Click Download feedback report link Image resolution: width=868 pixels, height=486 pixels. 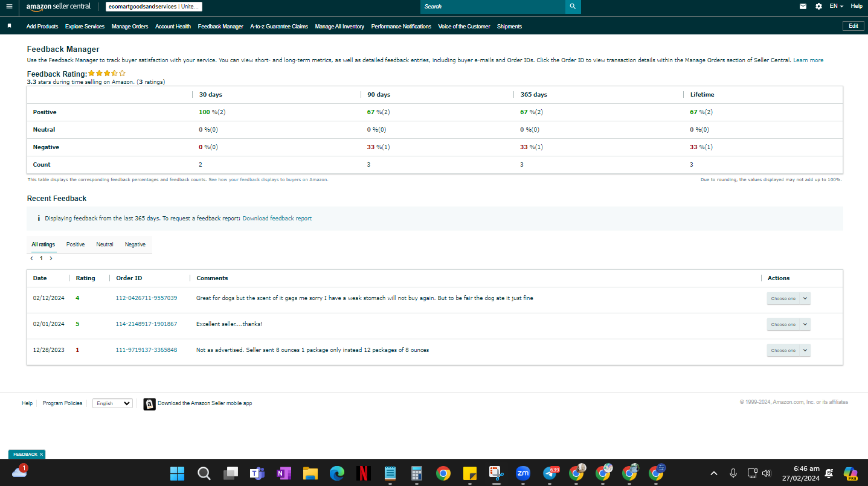[x=277, y=219]
